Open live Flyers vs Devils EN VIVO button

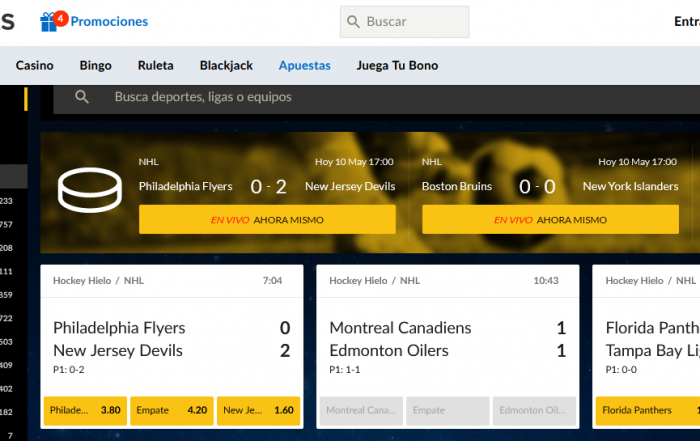pos(267,220)
